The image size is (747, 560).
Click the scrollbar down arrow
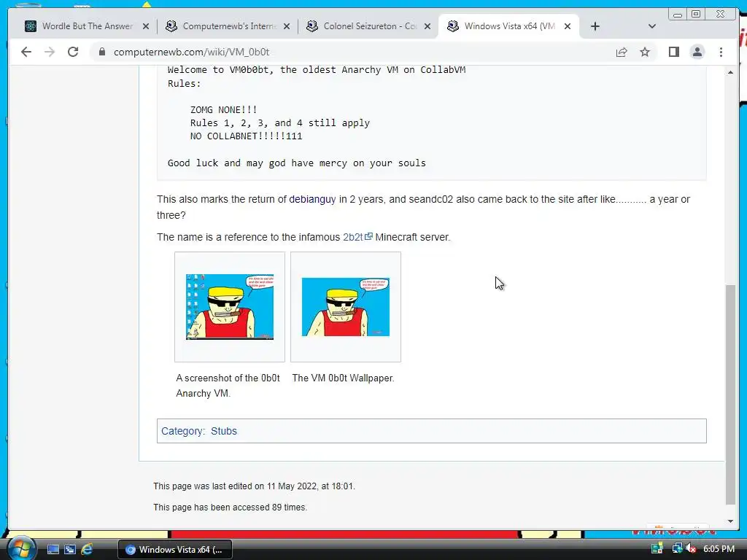coord(730,521)
